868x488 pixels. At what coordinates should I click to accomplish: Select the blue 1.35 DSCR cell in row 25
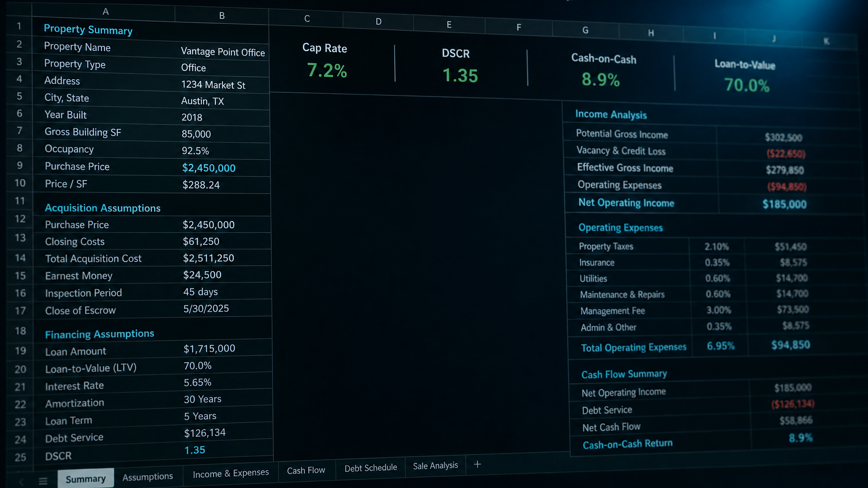pos(195,450)
